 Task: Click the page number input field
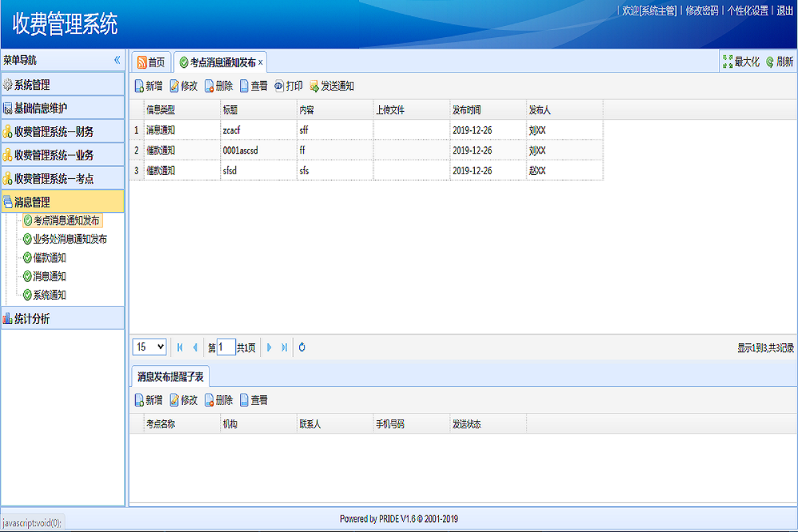point(226,347)
